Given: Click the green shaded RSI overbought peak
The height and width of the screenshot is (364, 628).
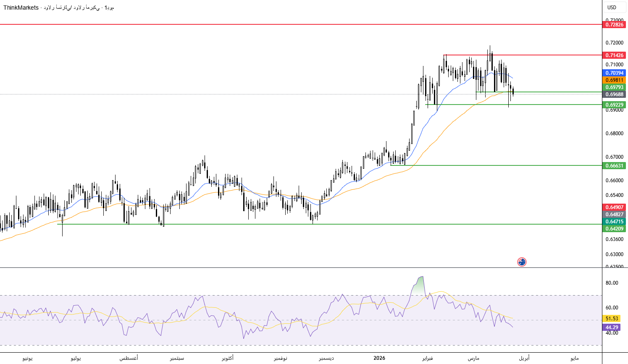Looking at the screenshot, I should click(x=418, y=286).
